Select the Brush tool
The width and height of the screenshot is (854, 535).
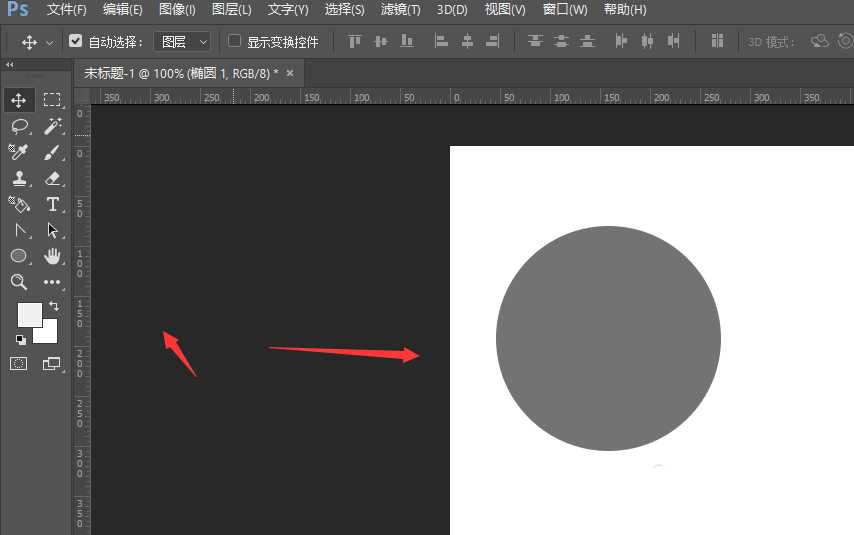coord(52,152)
